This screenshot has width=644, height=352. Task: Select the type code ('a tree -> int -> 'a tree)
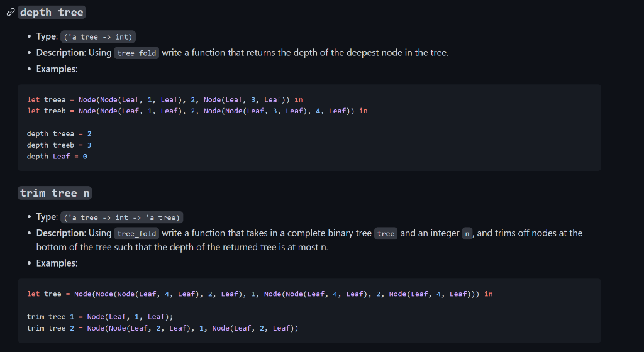[121, 217]
